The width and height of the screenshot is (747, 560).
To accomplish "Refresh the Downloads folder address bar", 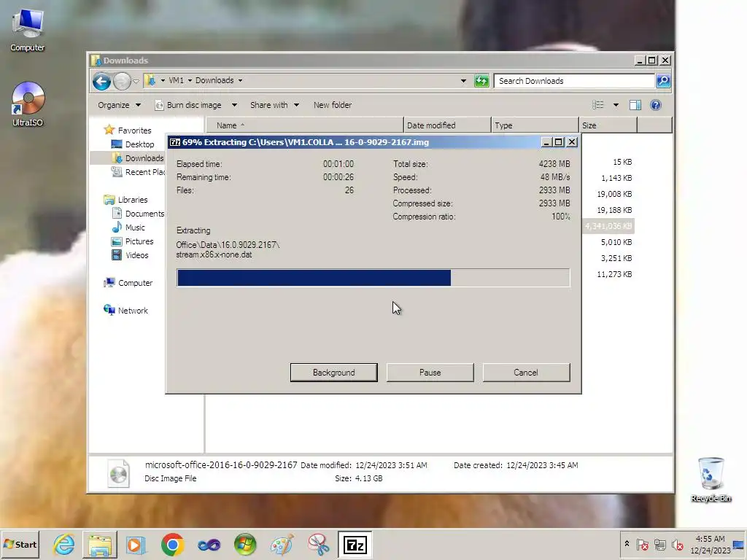I will coord(481,81).
